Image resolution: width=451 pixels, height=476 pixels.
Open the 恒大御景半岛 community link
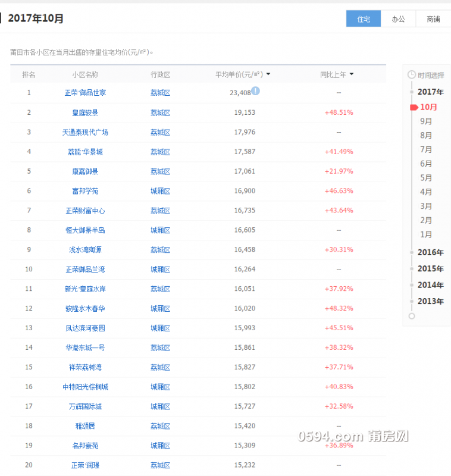tap(85, 230)
